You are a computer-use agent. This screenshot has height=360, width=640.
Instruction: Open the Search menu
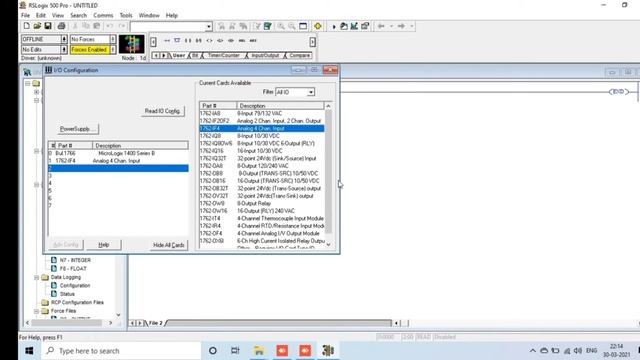coord(78,15)
